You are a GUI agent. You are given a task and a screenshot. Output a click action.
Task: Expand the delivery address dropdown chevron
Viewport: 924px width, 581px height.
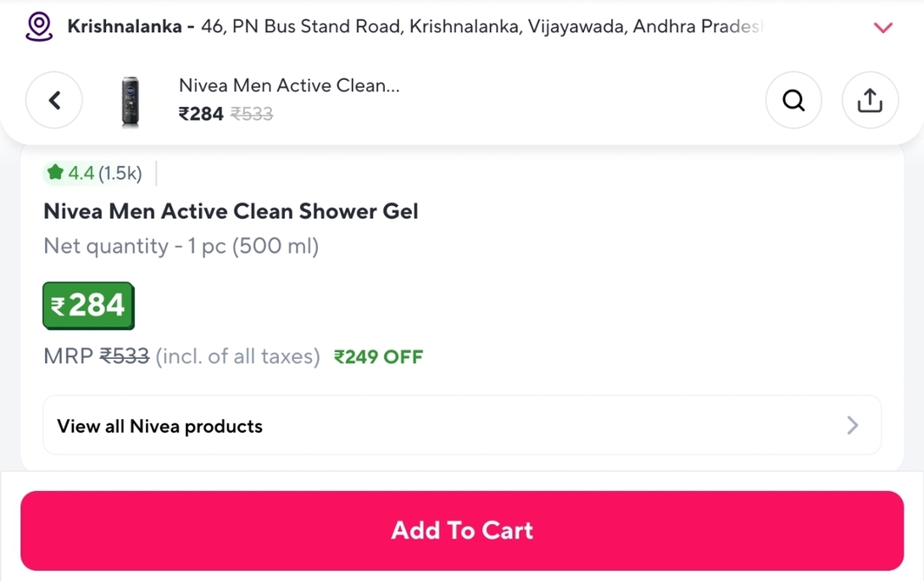pos(882,28)
